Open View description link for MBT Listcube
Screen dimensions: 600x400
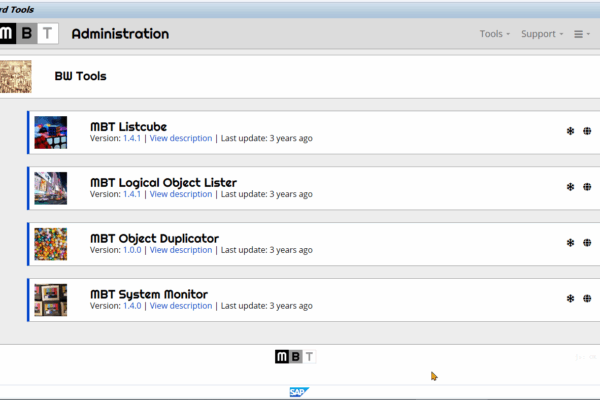(x=181, y=139)
